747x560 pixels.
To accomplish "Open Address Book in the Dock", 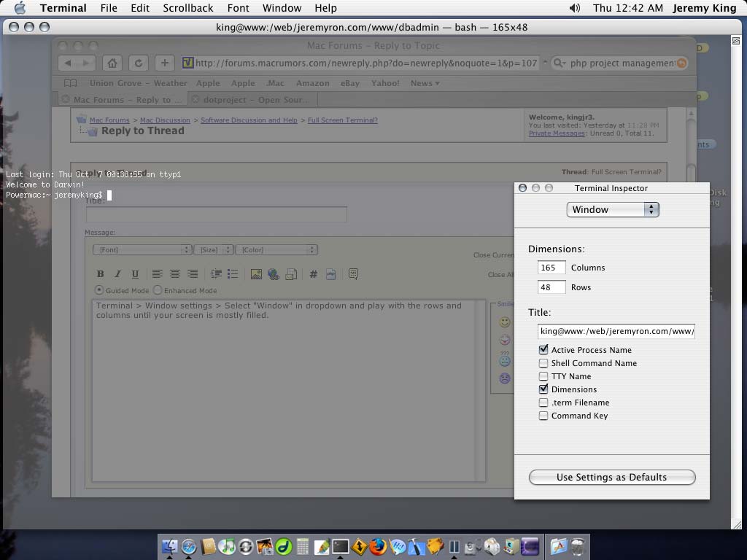I will [208, 546].
